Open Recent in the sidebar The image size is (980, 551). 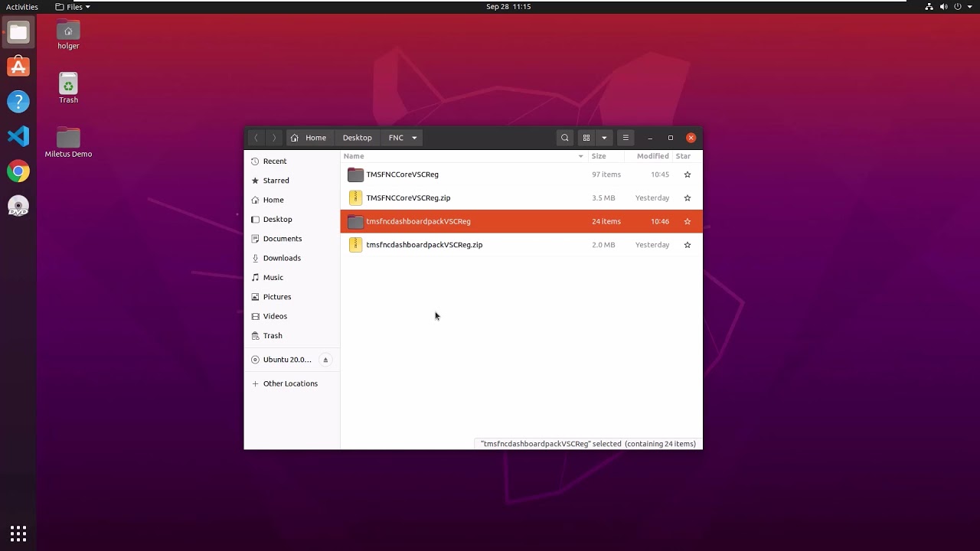(x=292, y=161)
